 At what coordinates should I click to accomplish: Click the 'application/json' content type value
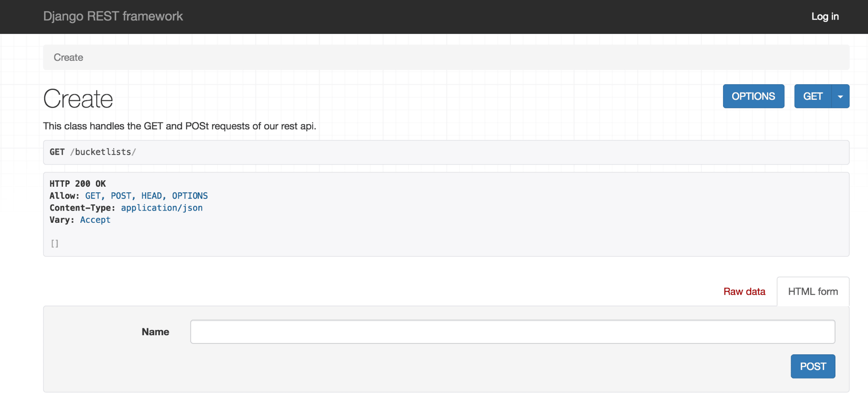pos(162,208)
